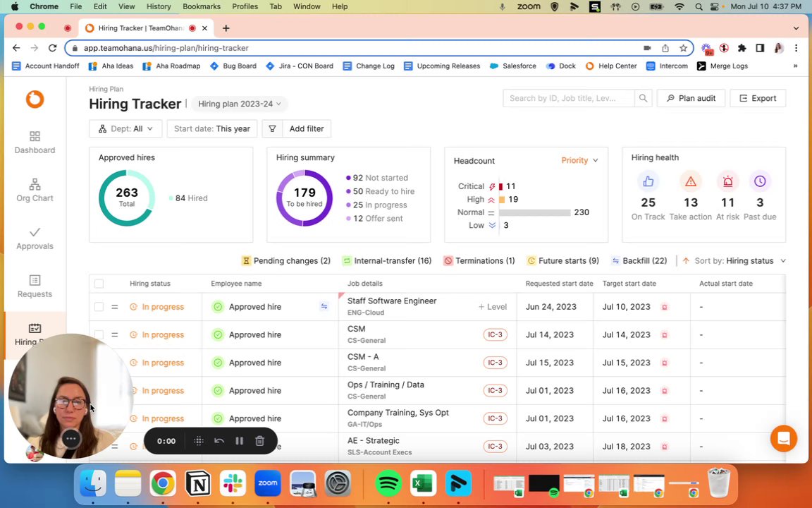Toggle Terminations (1) filter
The width and height of the screenshot is (812, 508).
click(479, 261)
